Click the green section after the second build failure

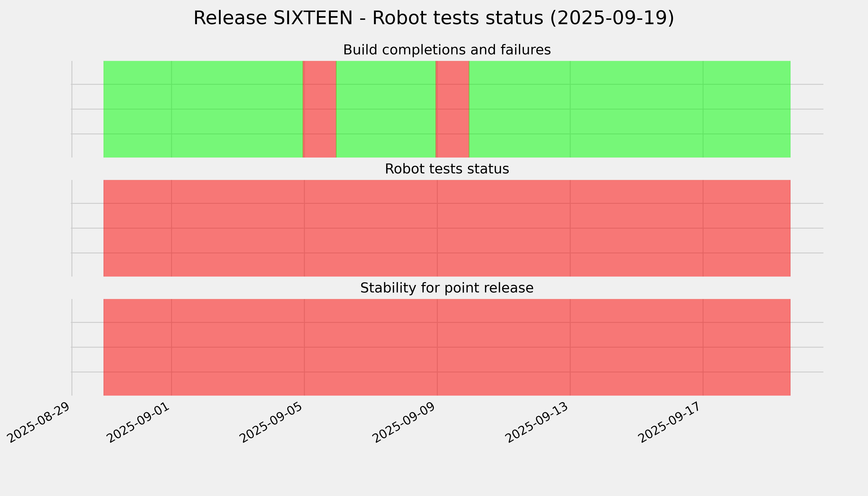tap(630, 109)
